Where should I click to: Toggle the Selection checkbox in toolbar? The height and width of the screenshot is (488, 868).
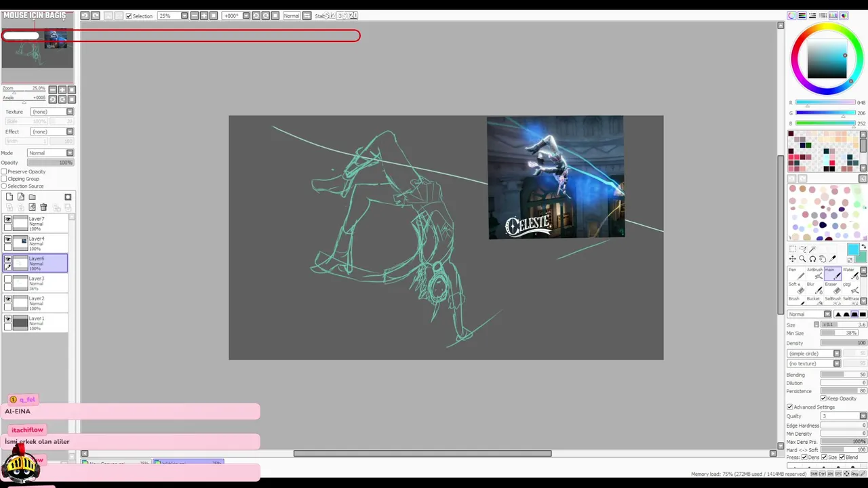[x=129, y=16]
